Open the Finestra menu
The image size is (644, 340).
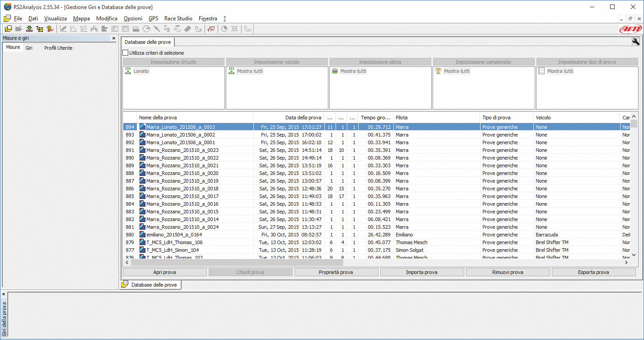[208, 19]
